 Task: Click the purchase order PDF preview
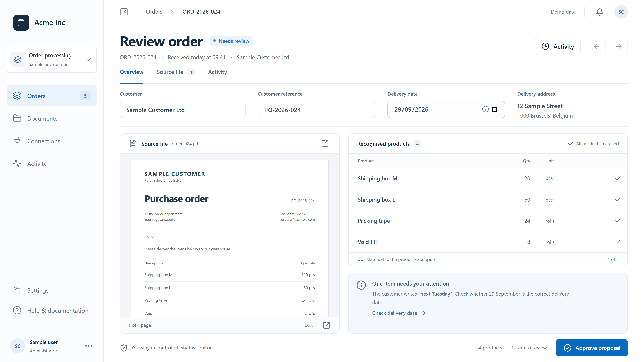[x=229, y=239]
